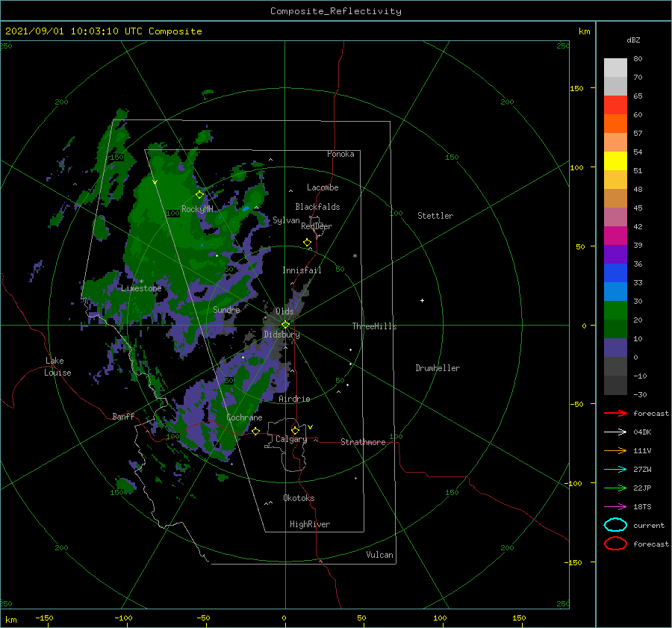The height and width of the screenshot is (628, 672).
Task: Click the Limestone label
Action: click(141, 288)
